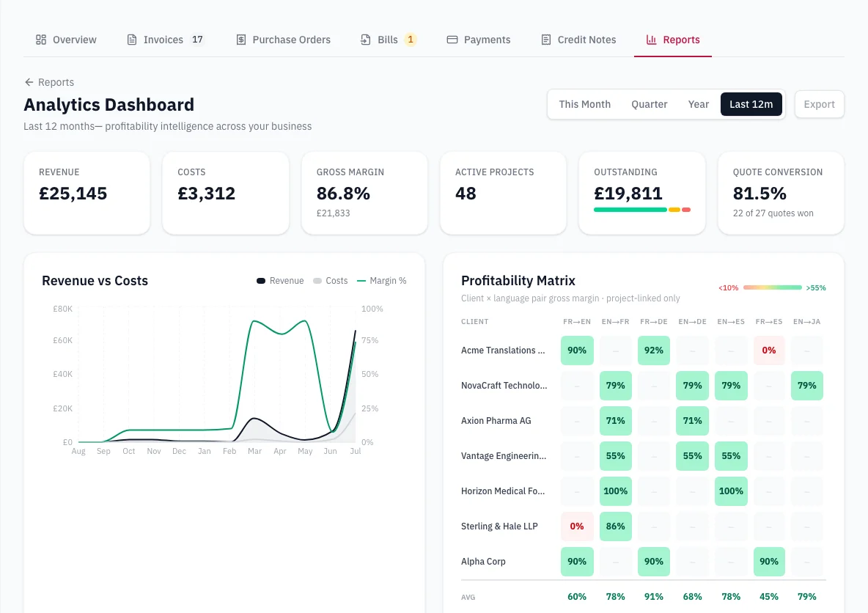Screen dimensions: 868x613
Task: Click the Bills badge showing 1
Action: [411, 40]
